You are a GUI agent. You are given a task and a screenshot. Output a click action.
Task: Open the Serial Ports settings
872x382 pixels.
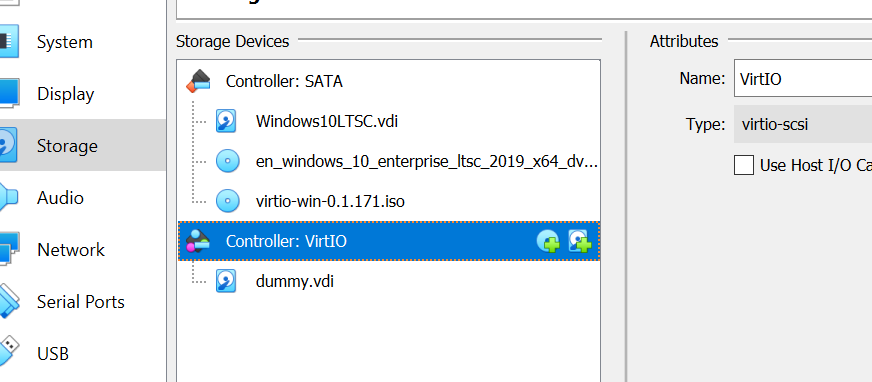83,302
